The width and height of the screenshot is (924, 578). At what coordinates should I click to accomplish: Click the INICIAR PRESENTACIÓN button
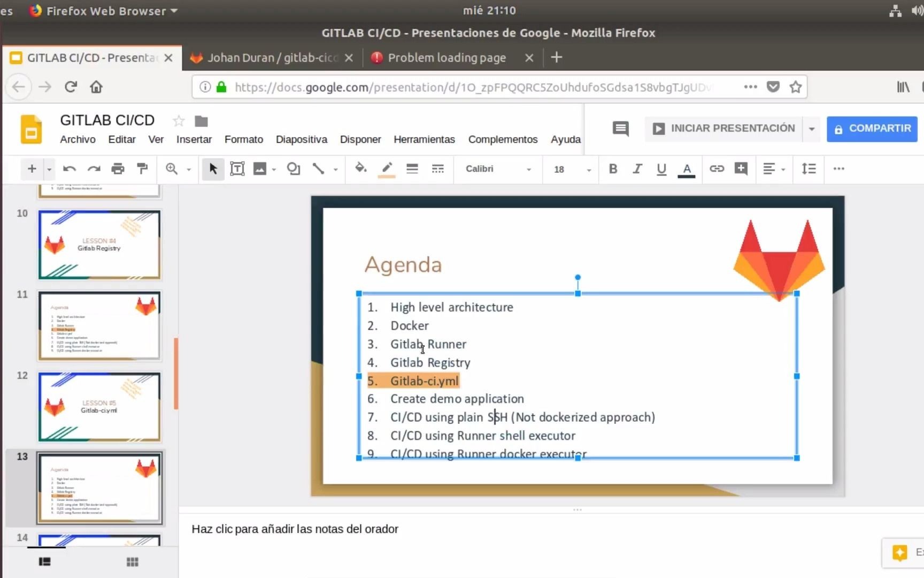(x=723, y=128)
